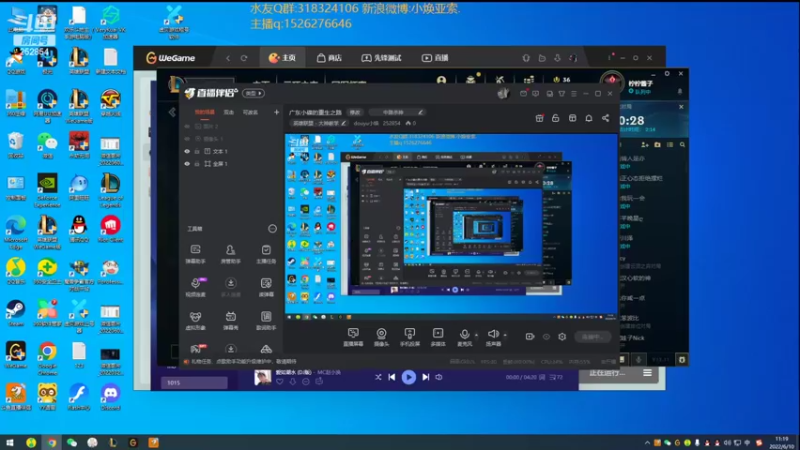
Task: Select the first orange scene tab
Action: (205, 112)
